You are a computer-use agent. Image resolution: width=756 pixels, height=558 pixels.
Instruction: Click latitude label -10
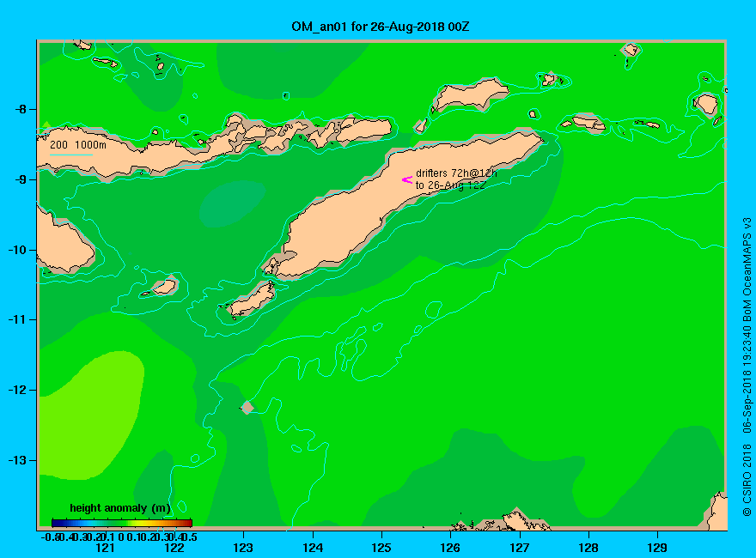coord(17,250)
